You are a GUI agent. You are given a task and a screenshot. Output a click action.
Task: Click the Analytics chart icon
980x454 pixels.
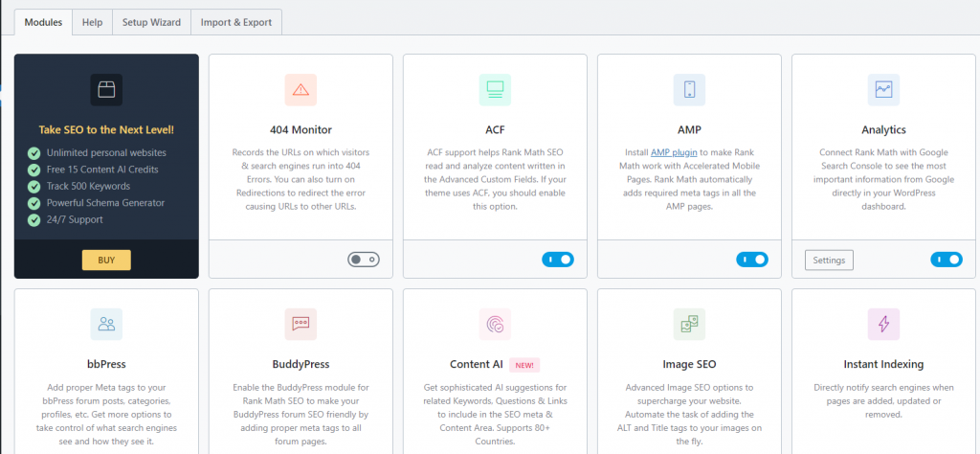[883, 90]
